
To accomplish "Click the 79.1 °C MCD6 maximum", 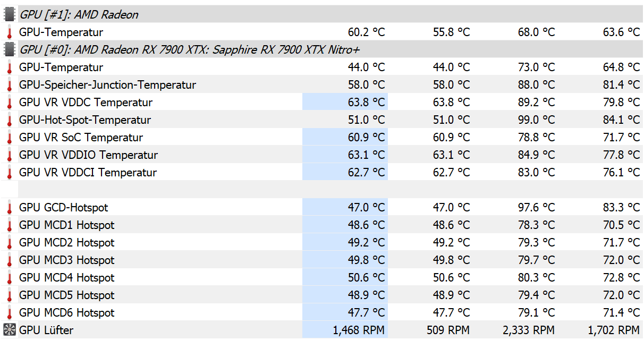I will (x=536, y=313).
